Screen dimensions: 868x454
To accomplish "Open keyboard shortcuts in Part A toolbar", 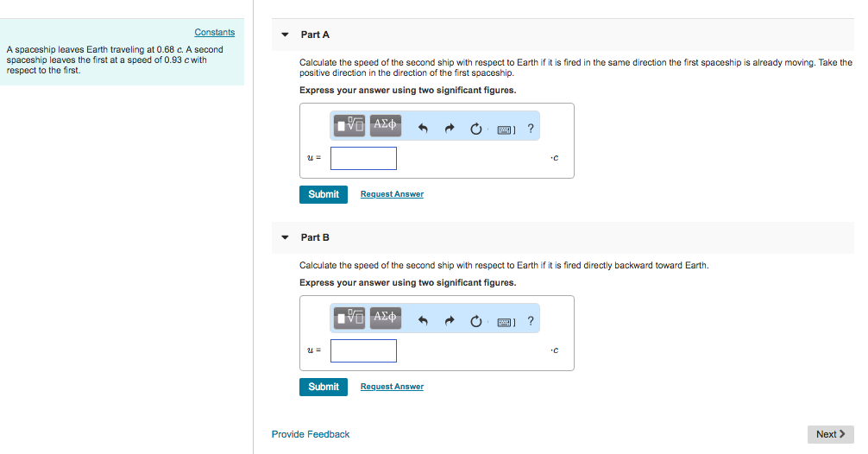I will point(506,129).
